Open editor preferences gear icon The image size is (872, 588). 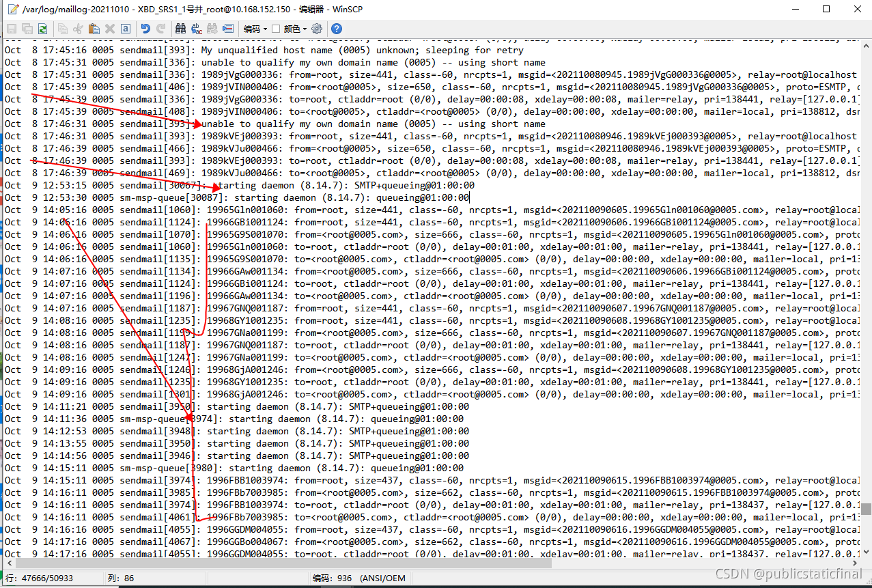click(x=317, y=29)
